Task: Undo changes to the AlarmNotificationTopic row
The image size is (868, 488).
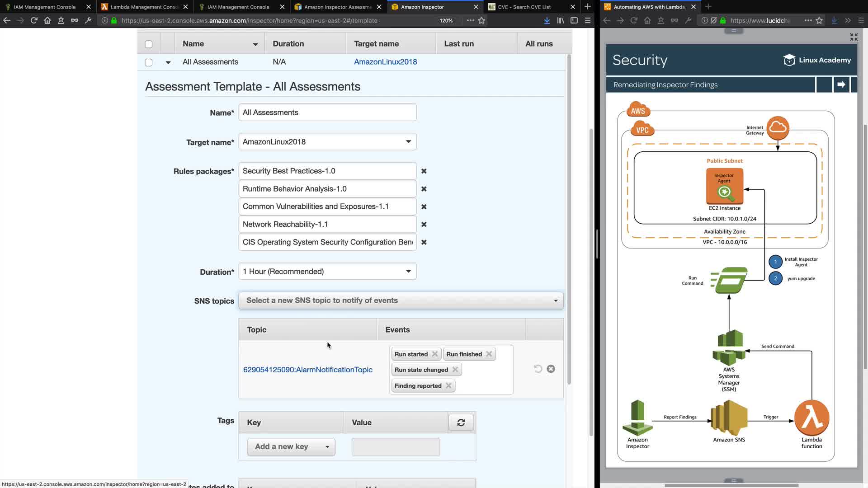Action: tap(538, 369)
